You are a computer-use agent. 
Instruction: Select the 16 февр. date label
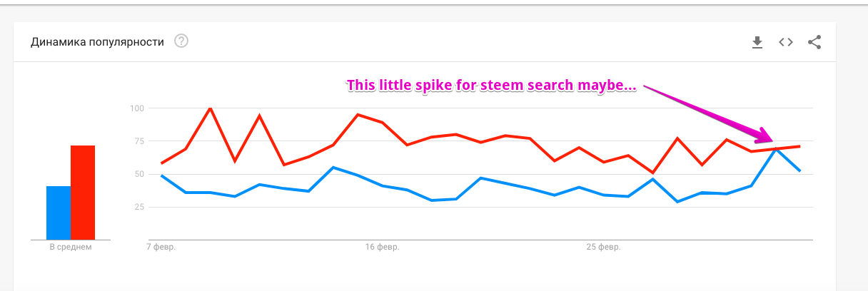382,247
